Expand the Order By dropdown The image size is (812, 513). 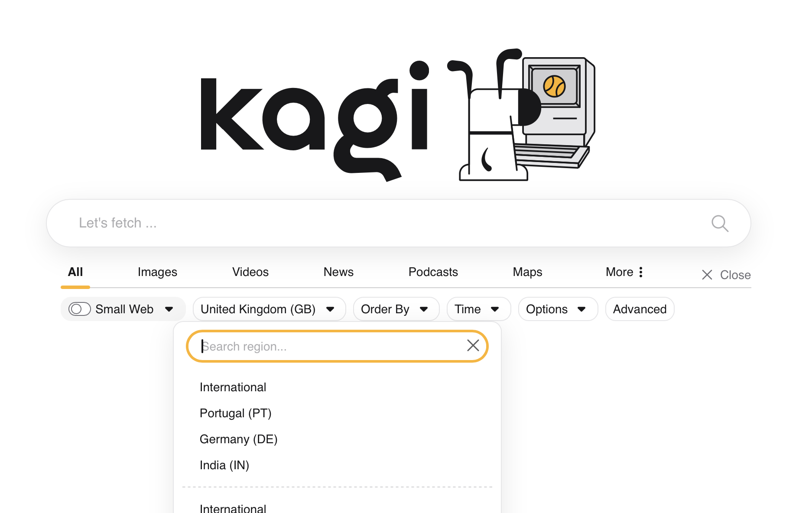pyautogui.click(x=395, y=309)
